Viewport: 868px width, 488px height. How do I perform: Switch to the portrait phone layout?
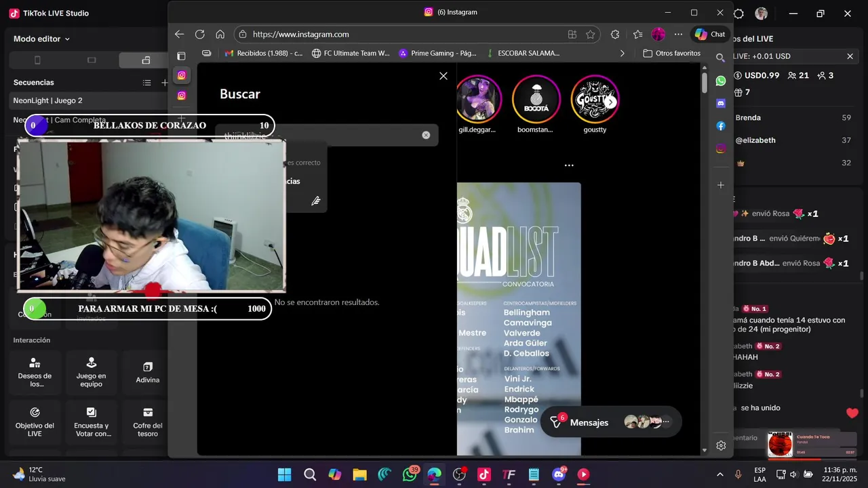coord(37,60)
